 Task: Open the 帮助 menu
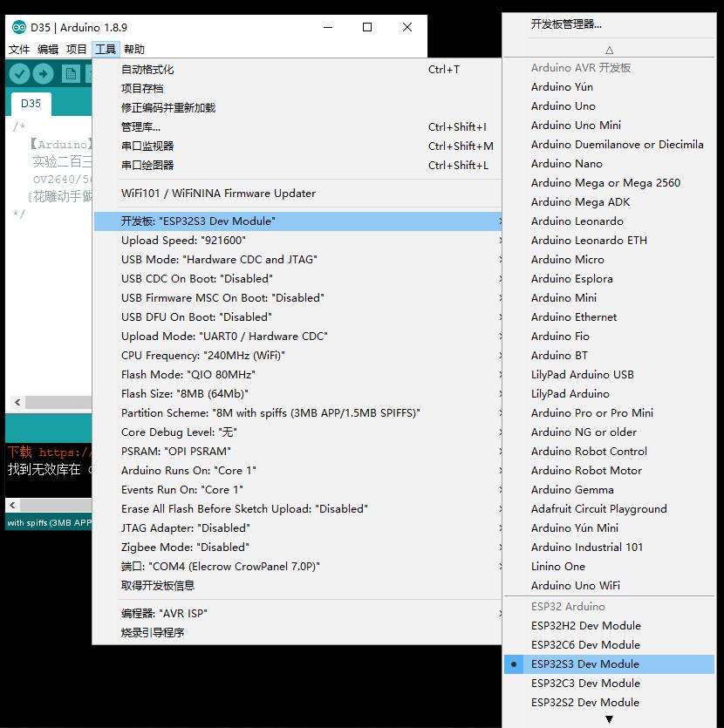[x=134, y=49]
